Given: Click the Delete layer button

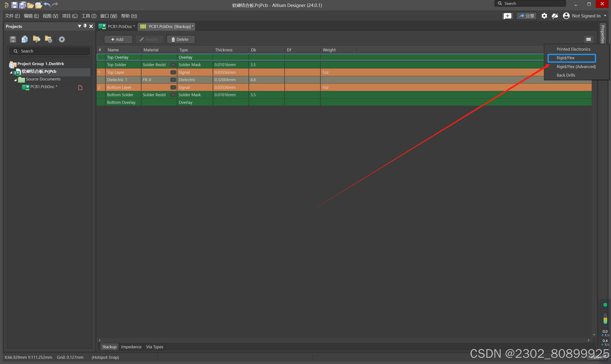Looking at the screenshot, I should coord(180,39).
